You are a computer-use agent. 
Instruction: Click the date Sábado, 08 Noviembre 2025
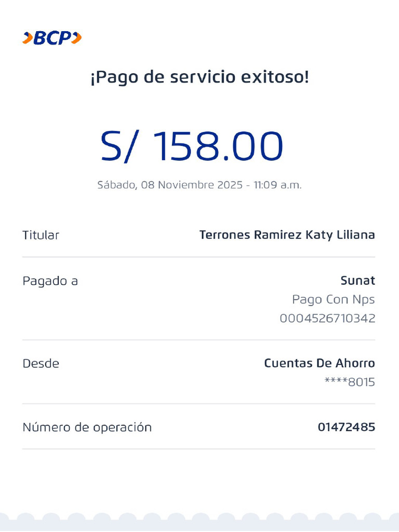(x=170, y=185)
